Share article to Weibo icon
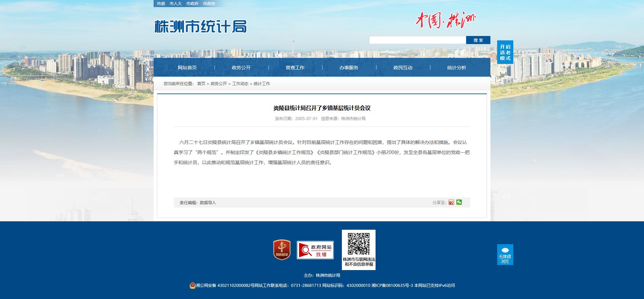This screenshot has height=299, width=644. 451,202
